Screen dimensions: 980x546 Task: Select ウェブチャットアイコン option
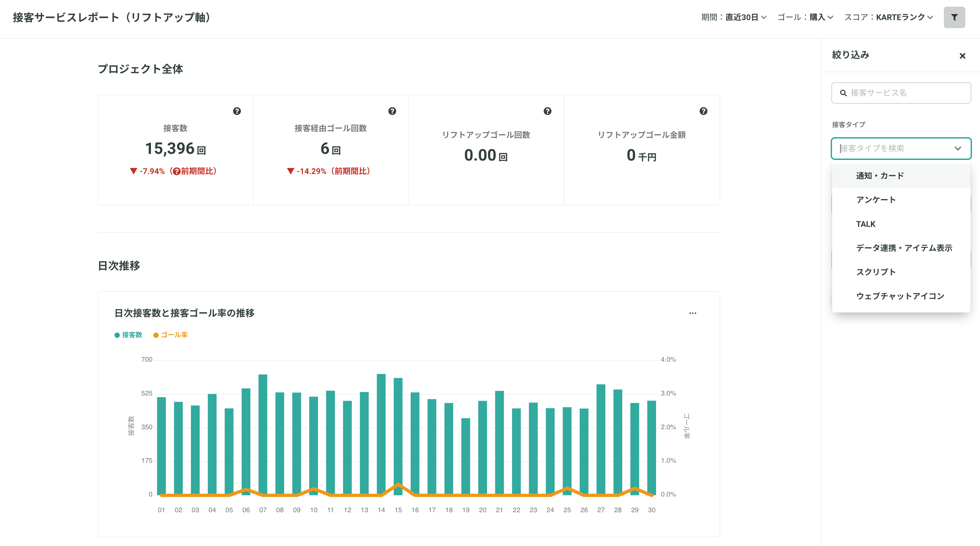[901, 296]
